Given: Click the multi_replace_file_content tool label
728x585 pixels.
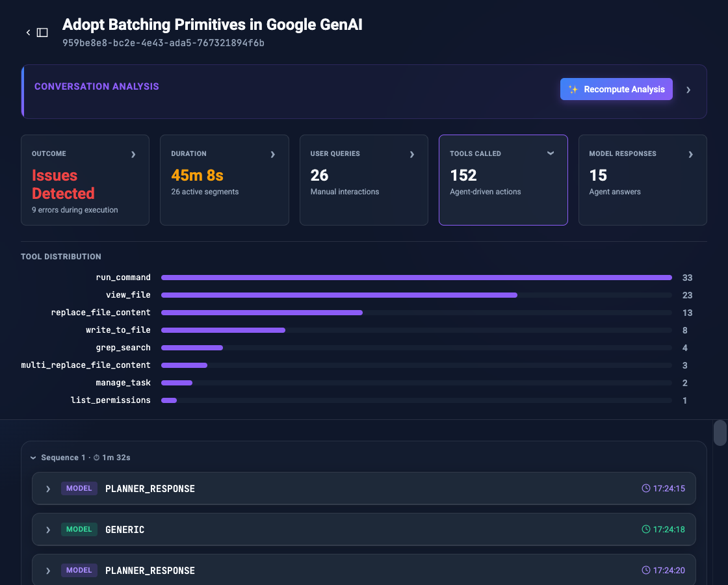Looking at the screenshot, I should coord(86,365).
